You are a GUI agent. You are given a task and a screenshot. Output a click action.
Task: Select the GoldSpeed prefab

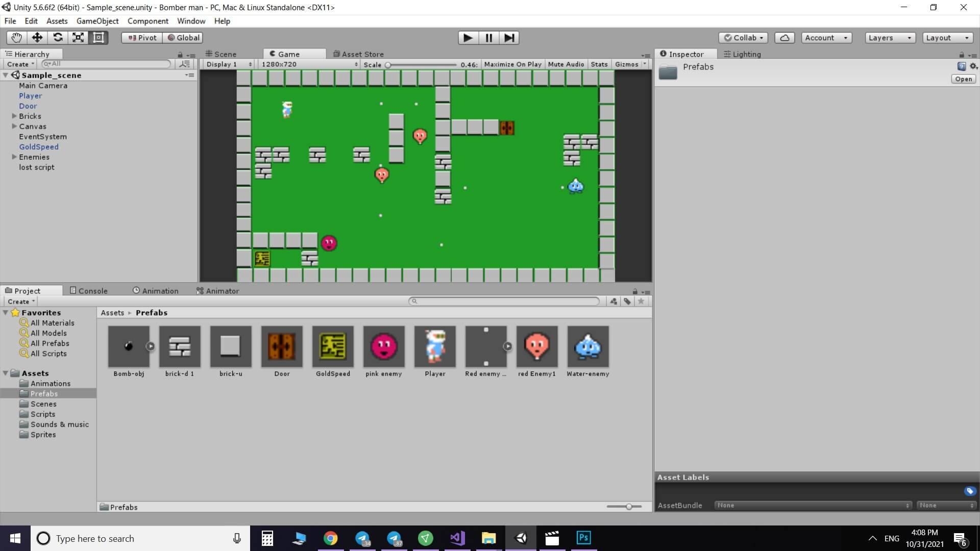coord(333,352)
